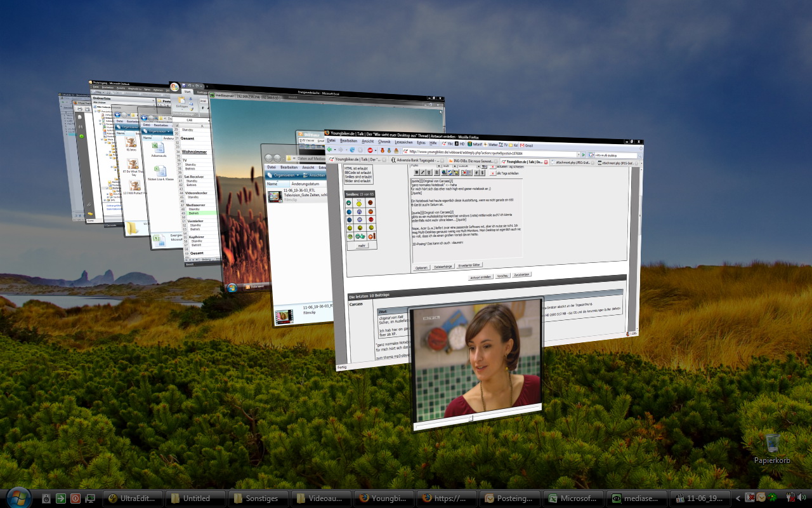Click the green arrow quick launch icon
Screen dimensions: 812x508
coord(61,498)
